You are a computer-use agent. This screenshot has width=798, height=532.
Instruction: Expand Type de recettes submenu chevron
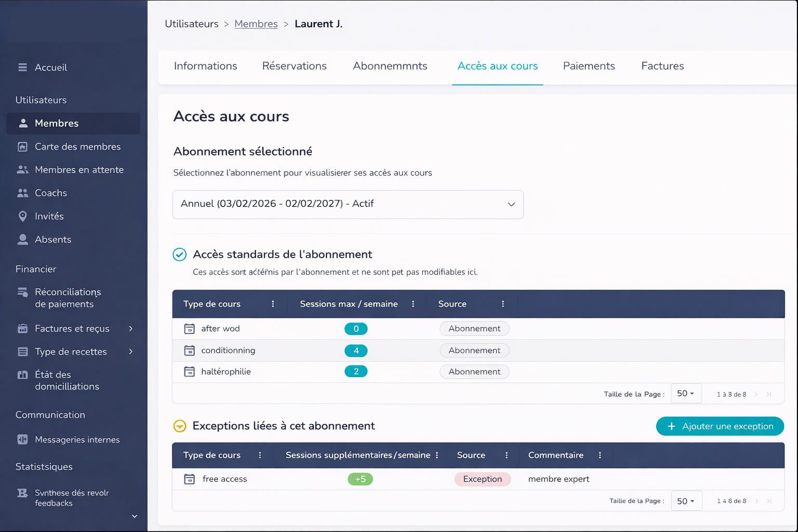pos(131,352)
